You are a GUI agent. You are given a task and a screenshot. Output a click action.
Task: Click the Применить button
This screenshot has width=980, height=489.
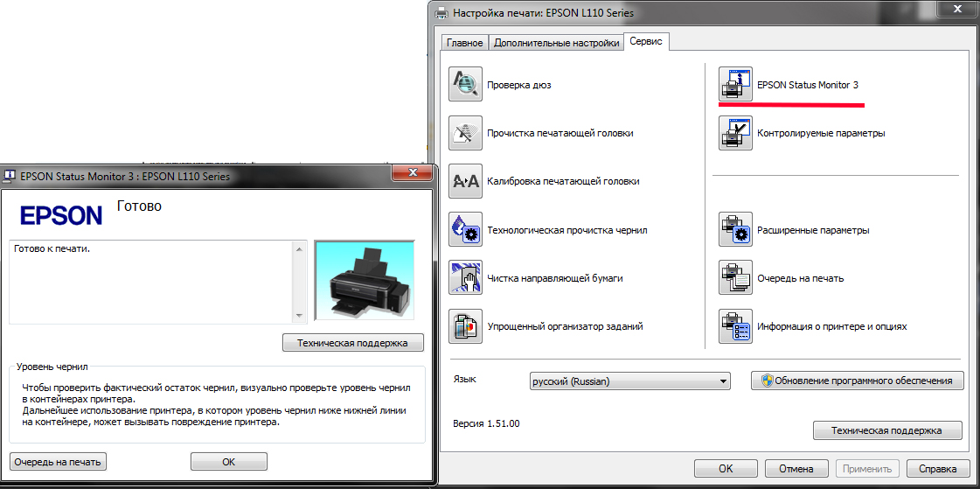click(867, 468)
